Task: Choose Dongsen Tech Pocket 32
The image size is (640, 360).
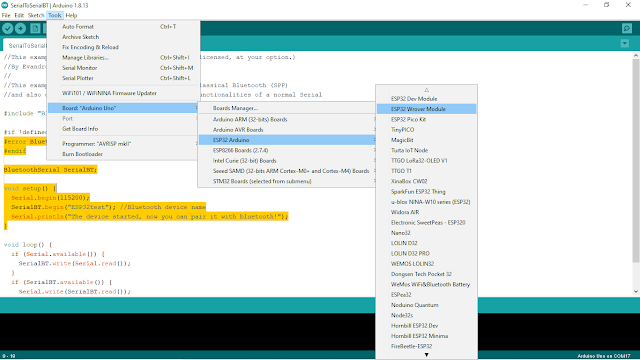Action: click(x=427, y=274)
